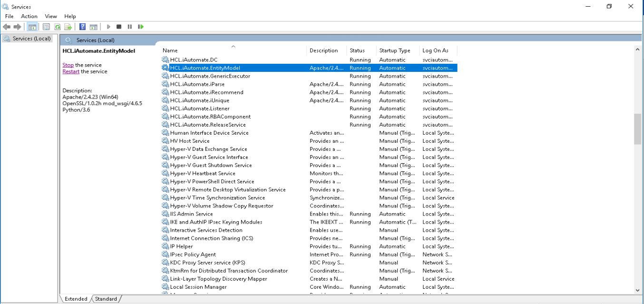Switch to the Standard tab
Screen dimensions: 644x304
(x=105, y=299)
